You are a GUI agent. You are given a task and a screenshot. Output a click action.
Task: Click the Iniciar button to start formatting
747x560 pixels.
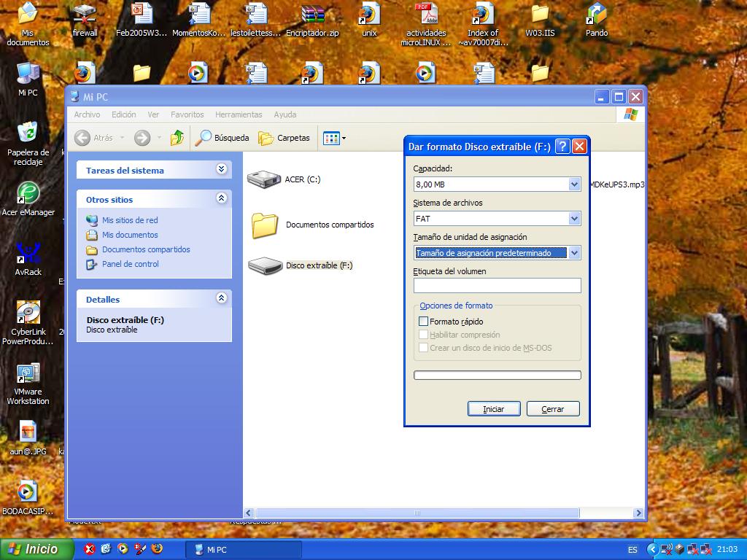click(x=494, y=408)
